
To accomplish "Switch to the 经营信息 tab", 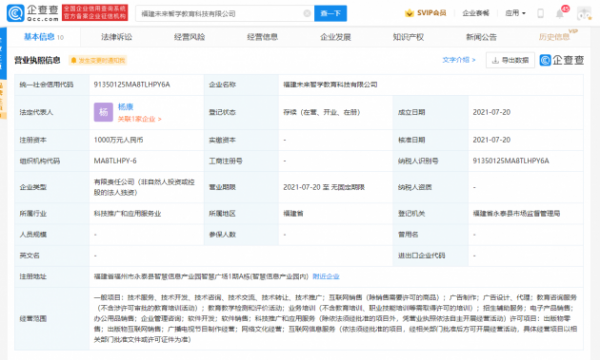I will 262,37.
